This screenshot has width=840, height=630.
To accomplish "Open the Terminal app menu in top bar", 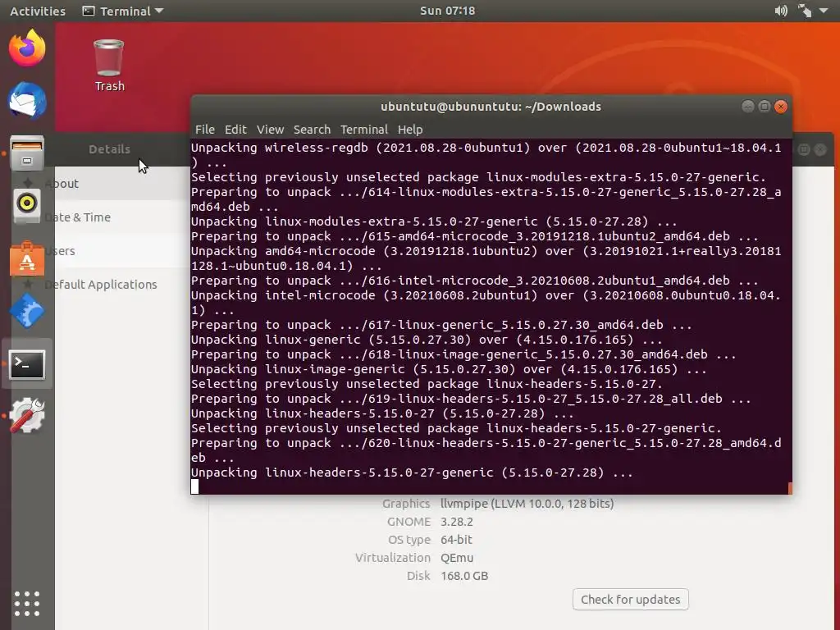I will [x=123, y=11].
